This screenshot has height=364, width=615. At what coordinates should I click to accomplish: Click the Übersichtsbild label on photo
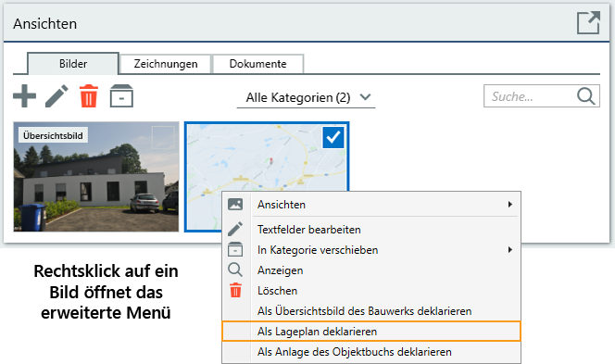53,135
